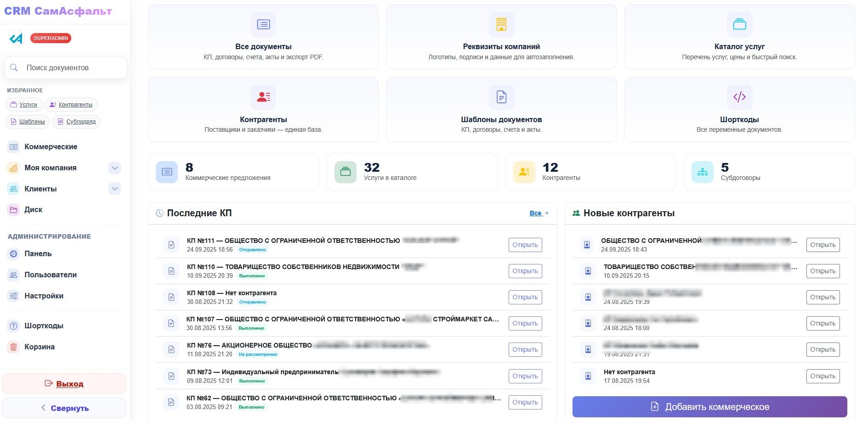Click the Субдоговоры network icon
Screen dimensions: 868x421
tap(703, 172)
